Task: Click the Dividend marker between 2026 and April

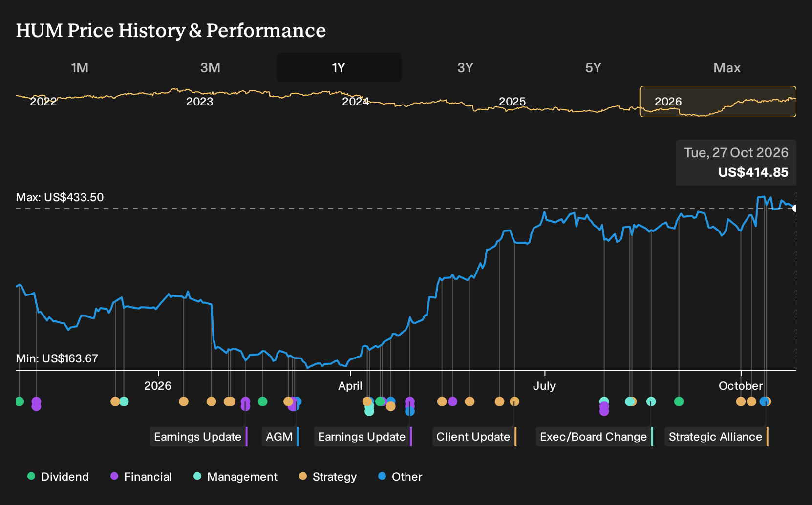Action: [262, 401]
